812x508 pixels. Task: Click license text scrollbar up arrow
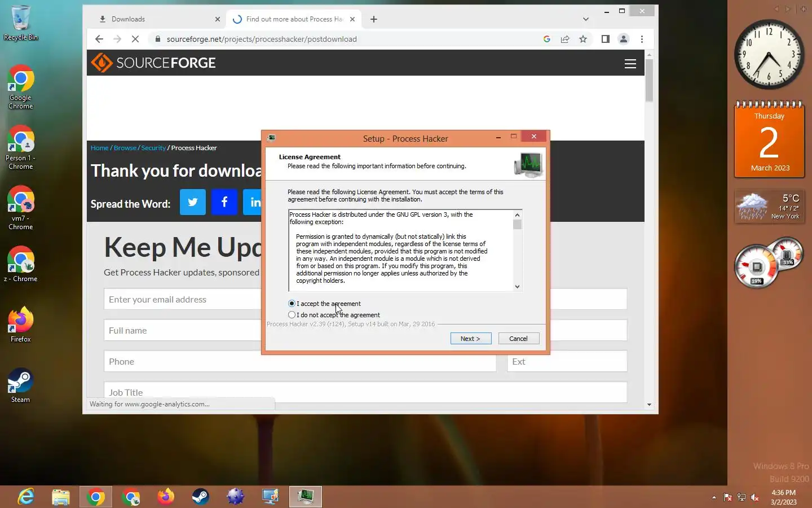pos(517,214)
